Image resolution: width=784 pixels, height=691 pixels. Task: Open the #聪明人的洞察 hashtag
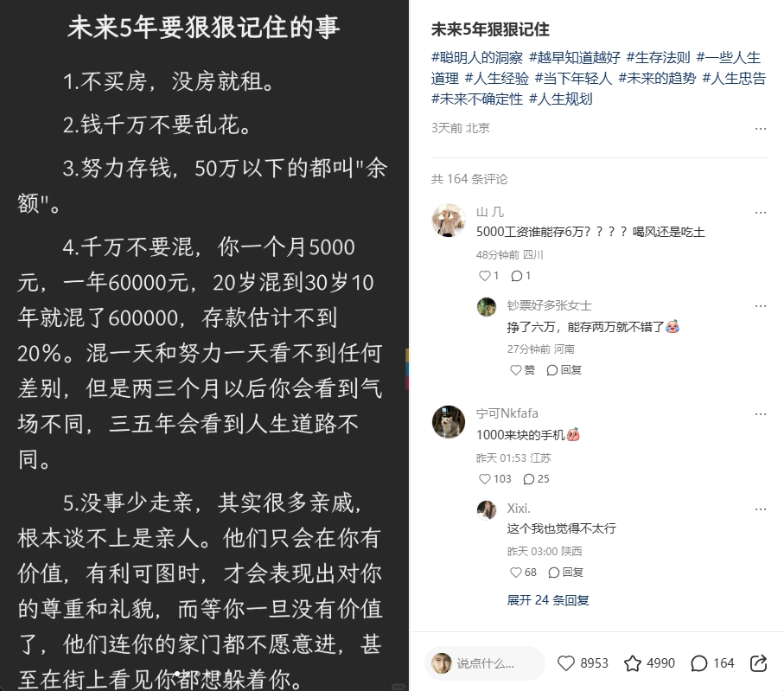pyautogui.click(x=477, y=58)
